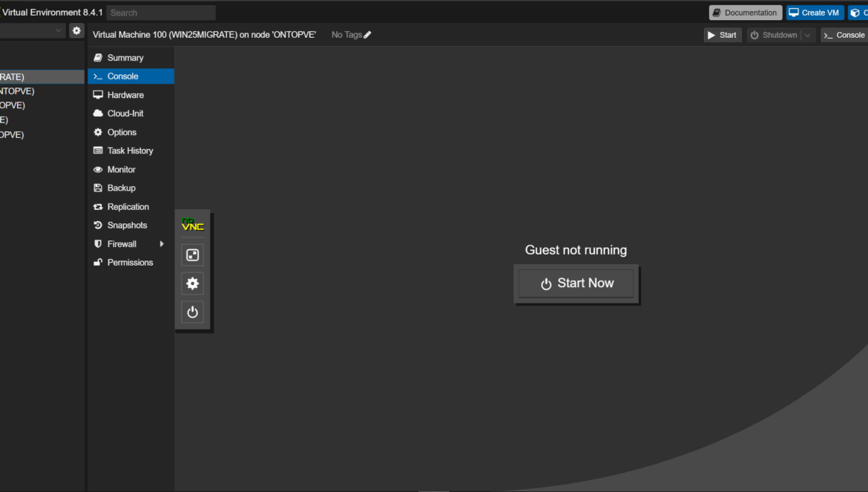Viewport: 868px width, 492px height.
Task: Open Console from top-right toolbar
Action: (845, 35)
